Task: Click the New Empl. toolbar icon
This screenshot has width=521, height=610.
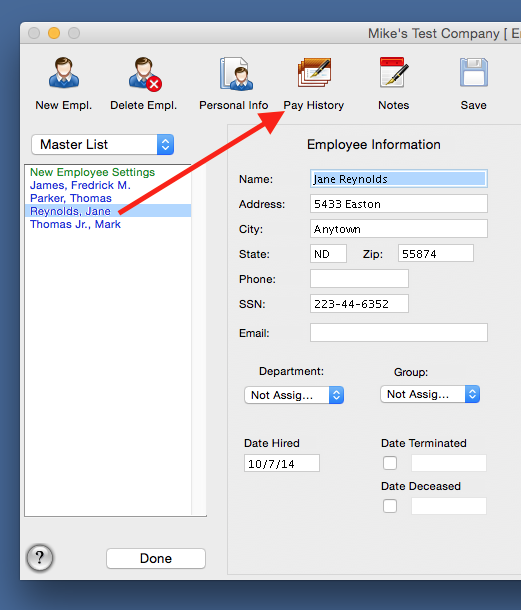Action: pyautogui.click(x=64, y=73)
